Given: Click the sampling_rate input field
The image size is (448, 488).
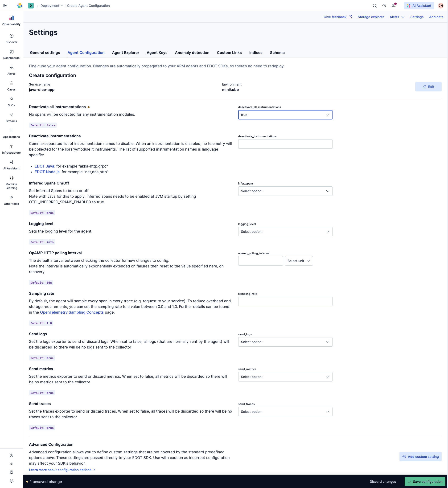Looking at the screenshot, I should click(285, 301).
